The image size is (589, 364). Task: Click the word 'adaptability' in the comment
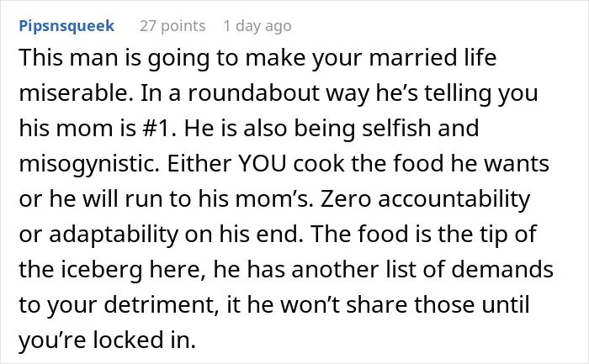click(x=114, y=235)
